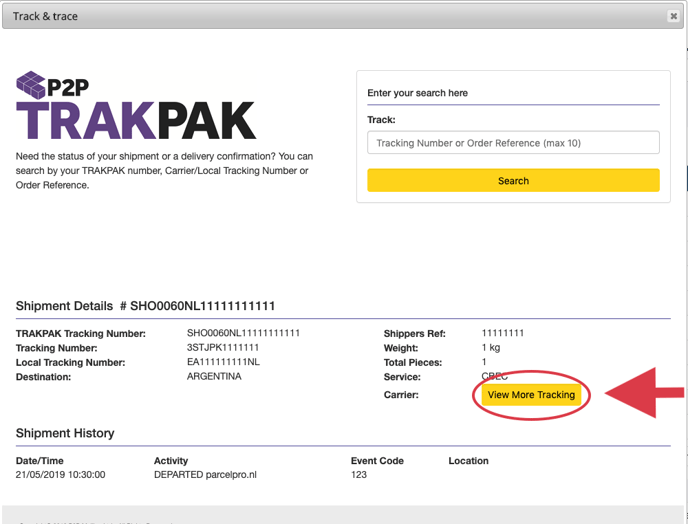Click the Shippers Ref value 11111111
The image size is (688, 524).
click(502, 333)
